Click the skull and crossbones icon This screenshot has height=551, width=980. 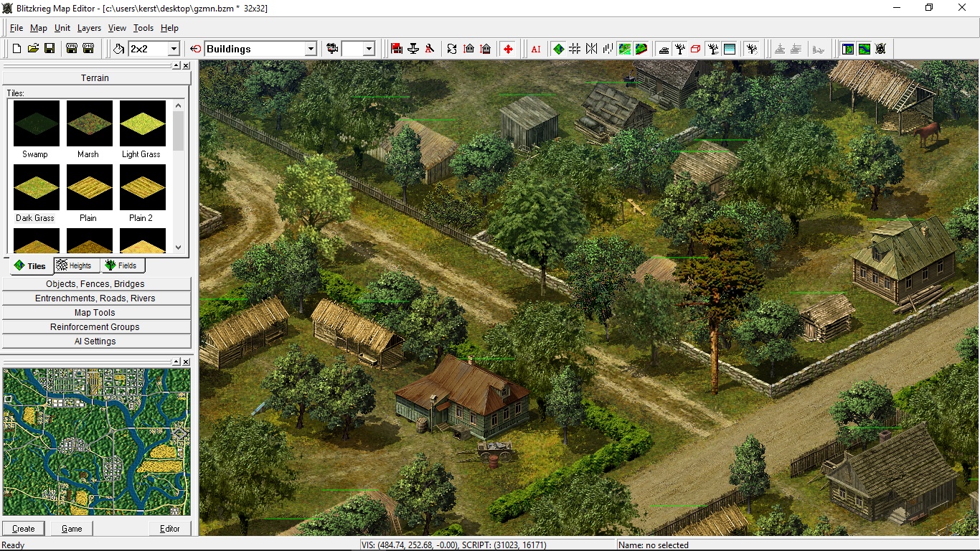click(881, 49)
